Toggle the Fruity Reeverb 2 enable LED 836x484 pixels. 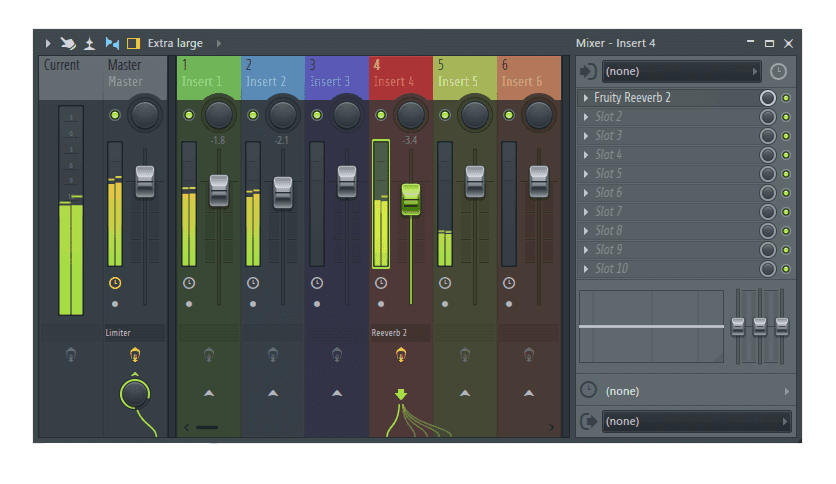(x=786, y=98)
